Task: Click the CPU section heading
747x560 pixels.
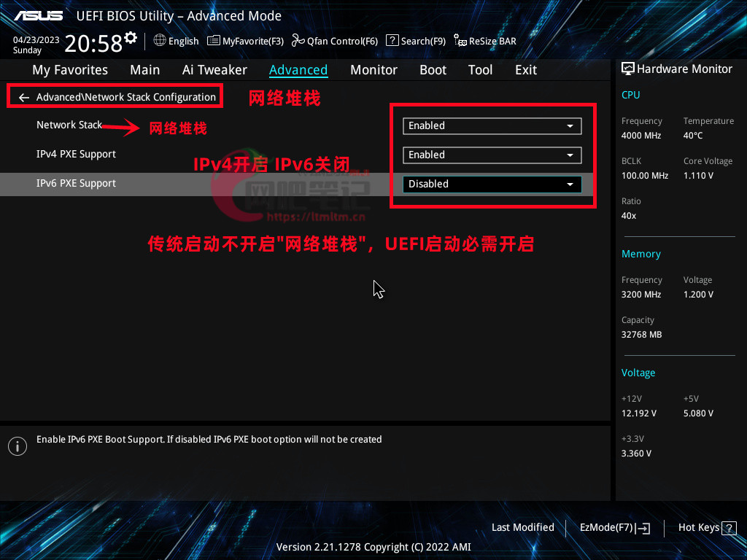Action: 630,95
